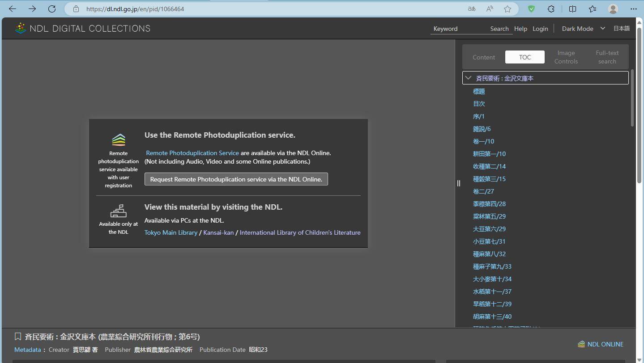
Task: View site security lock information
Action: click(x=76, y=9)
